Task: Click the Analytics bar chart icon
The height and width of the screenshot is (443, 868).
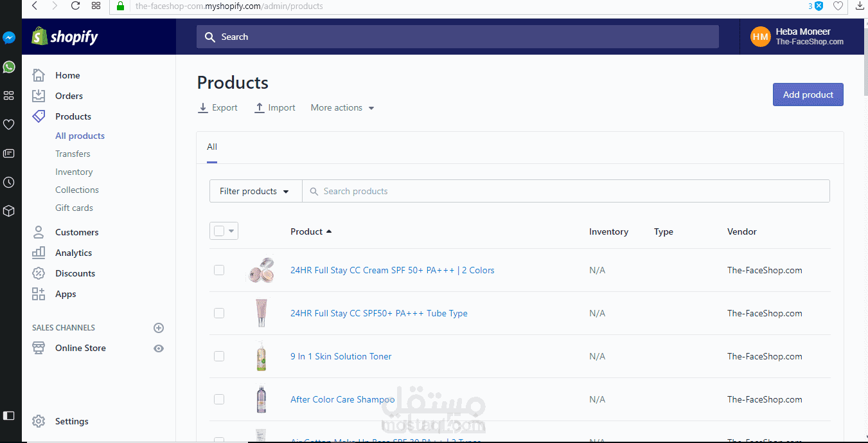Action: pyautogui.click(x=39, y=253)
